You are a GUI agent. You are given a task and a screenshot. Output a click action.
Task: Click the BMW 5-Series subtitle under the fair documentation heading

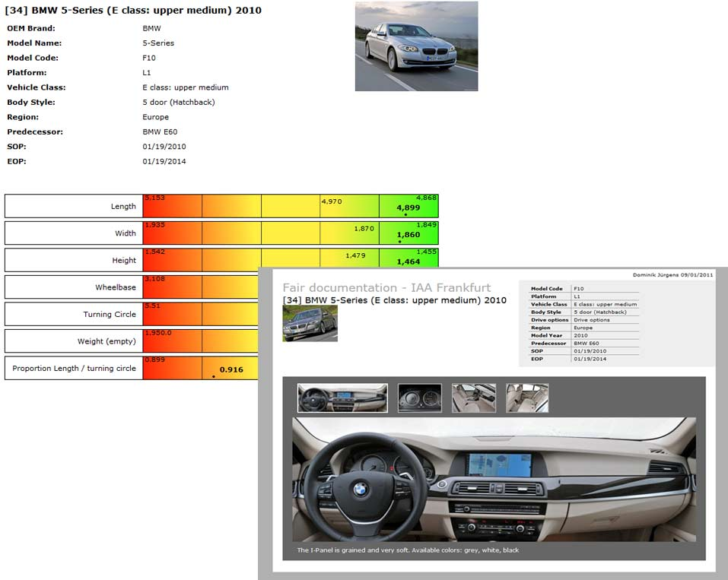point(395,300)
